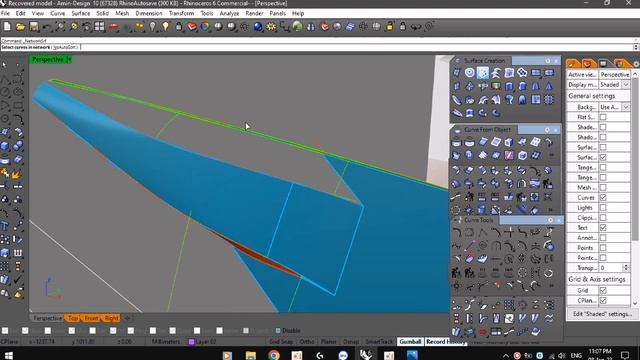
Task: Toggle Grid Snap in the status bar
Action: (281, 342)
